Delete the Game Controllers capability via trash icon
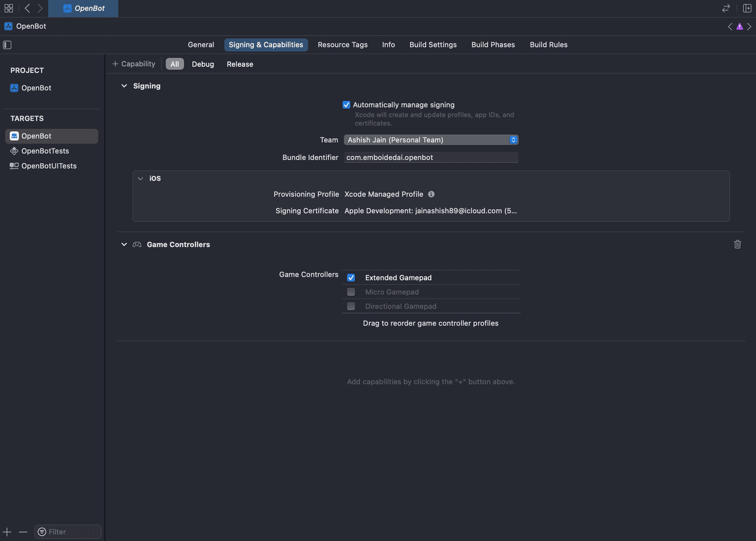 pos(738,244)
